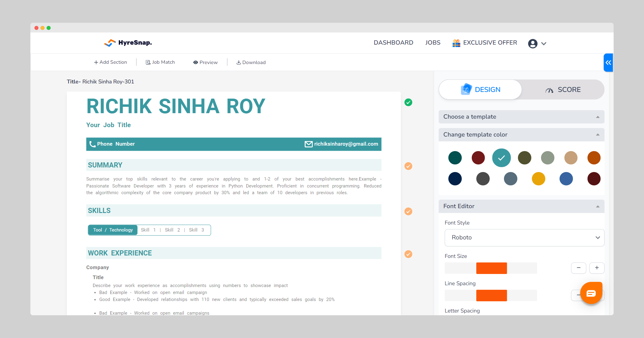Click the Preview eye icon
Screen dimensions: 644x338
tap(196, 63)
